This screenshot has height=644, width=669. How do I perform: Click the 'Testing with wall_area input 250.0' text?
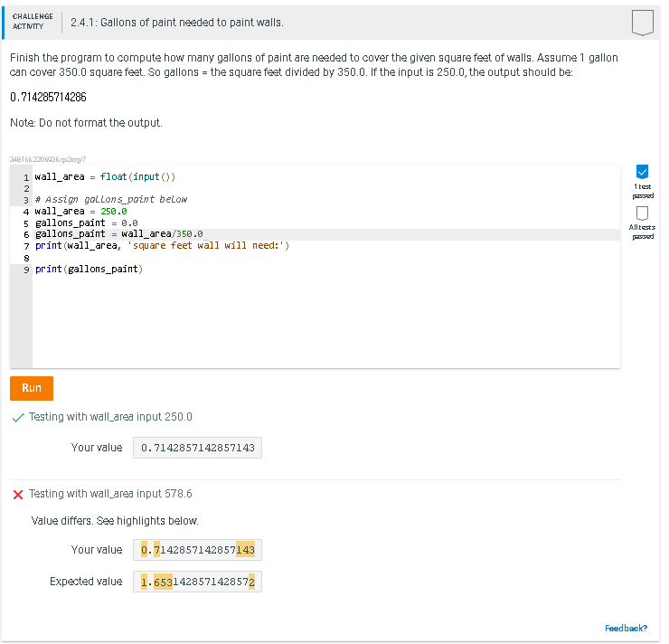110,417
